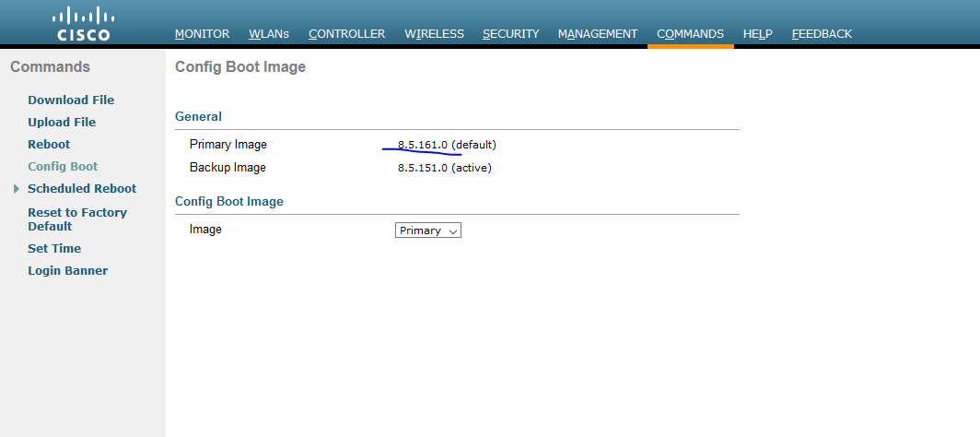Expand Scheduled Reboot arrow
The image size is (980, 437).
[17, 189]
